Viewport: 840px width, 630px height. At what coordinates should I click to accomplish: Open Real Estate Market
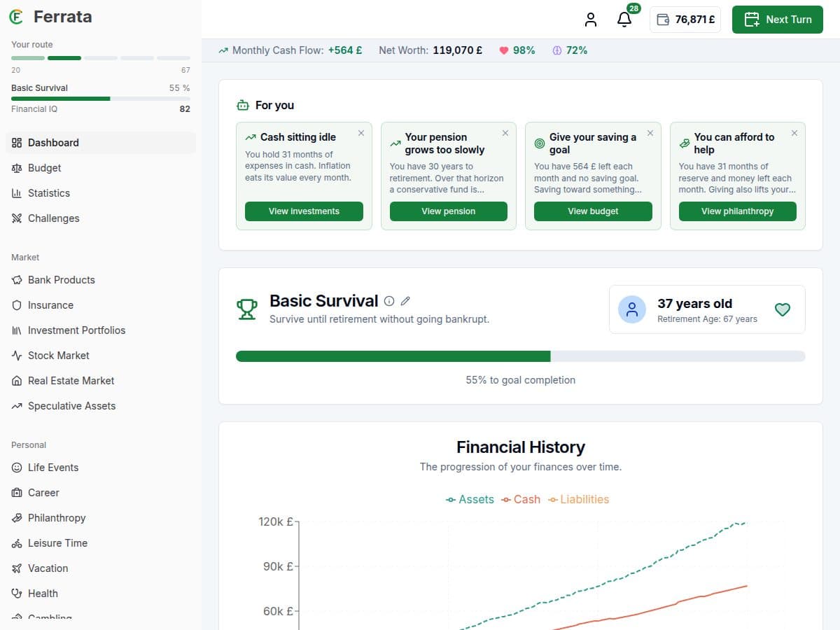101,381
